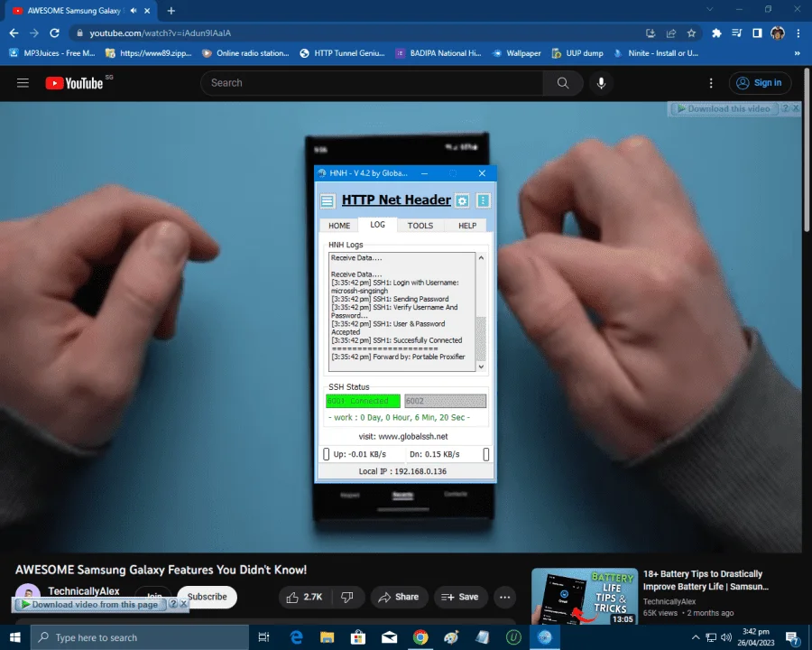The height and width of the screenshot is (650, 812).
Task: Open YouTube guide hamburger menu
Action: coord(23,83)
